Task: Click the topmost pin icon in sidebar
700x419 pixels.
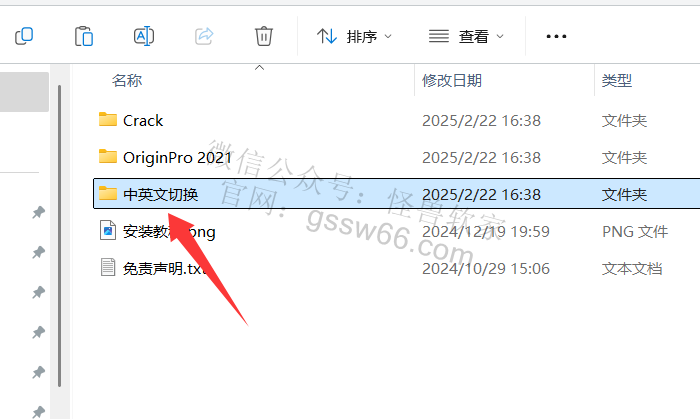Action: tap(38, 212)
